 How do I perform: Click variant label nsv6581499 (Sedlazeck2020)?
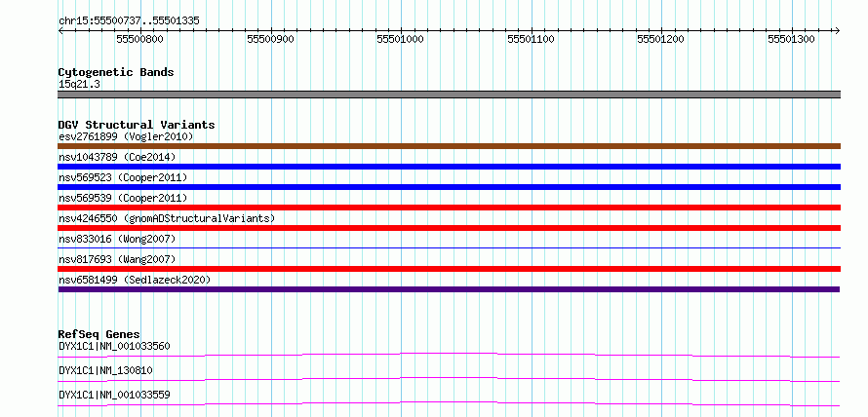click(135, 280)
